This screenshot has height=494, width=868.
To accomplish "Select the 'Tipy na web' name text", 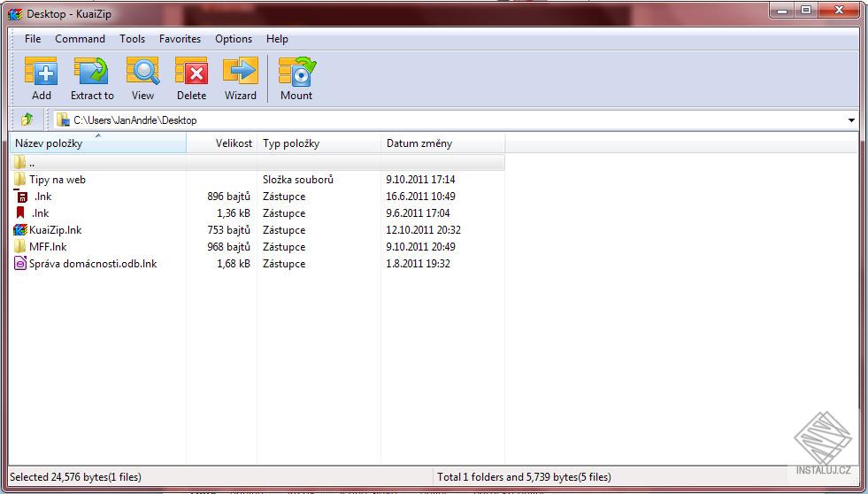I will tap(58, 180).
